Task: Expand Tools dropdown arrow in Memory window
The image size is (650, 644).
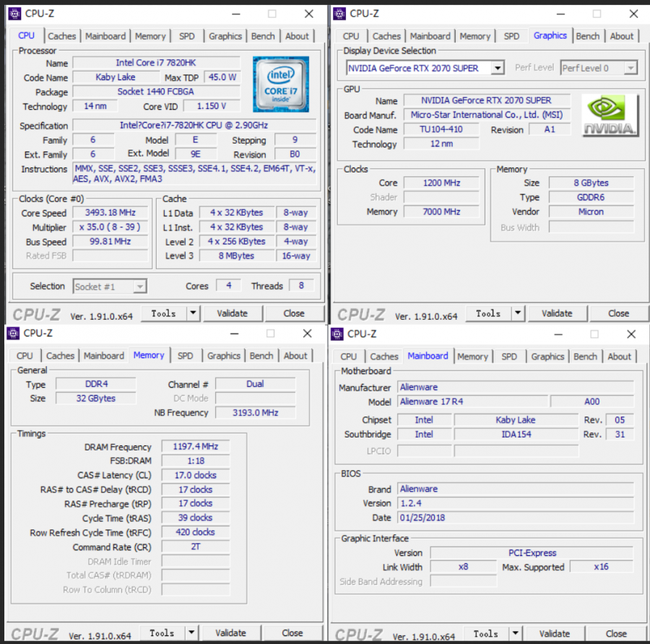Action: (x=191, y=633)
